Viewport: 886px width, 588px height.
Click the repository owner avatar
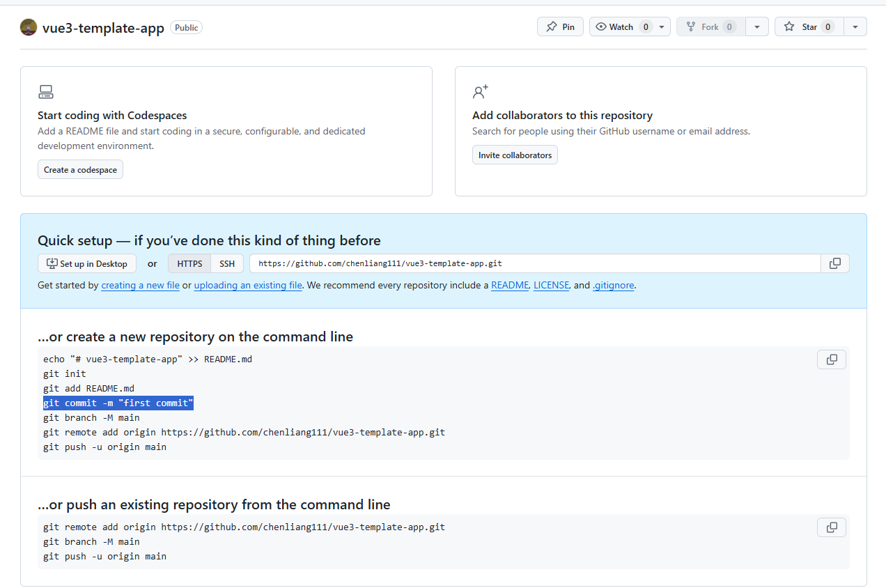[x=29, y=27]
